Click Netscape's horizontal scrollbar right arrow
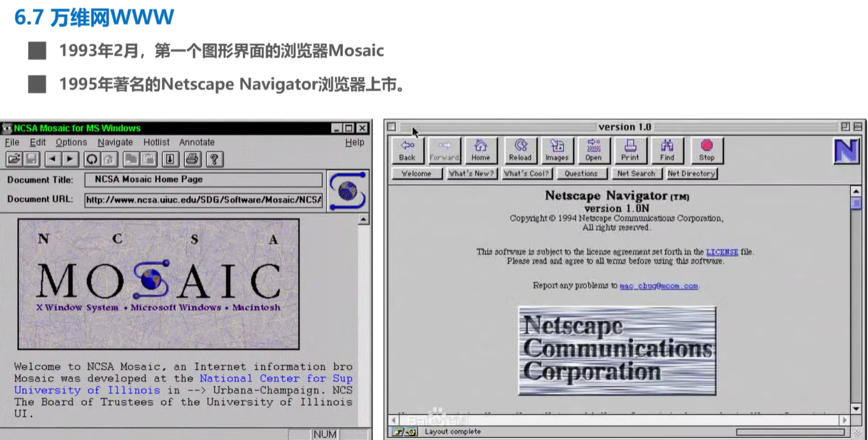The height and width of the screenshot is (440, 868). click(x=844, y=420)
